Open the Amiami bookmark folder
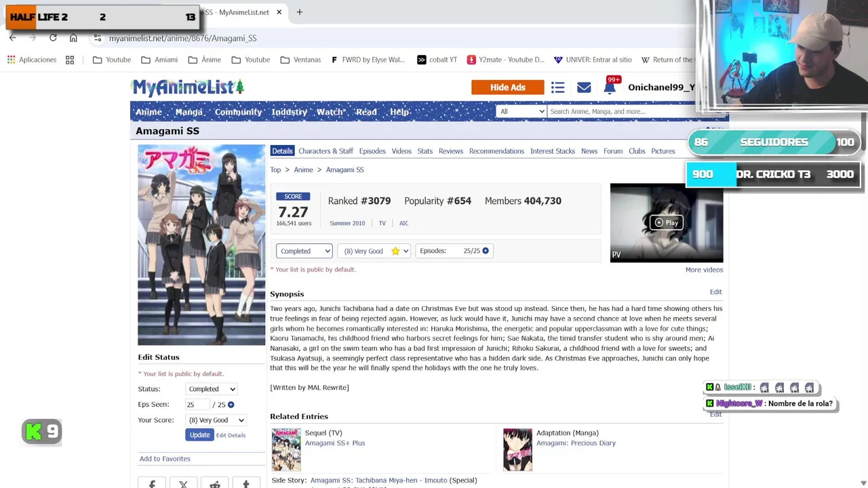This screenshot has width=868, height=488. click(x=159, y=60)
